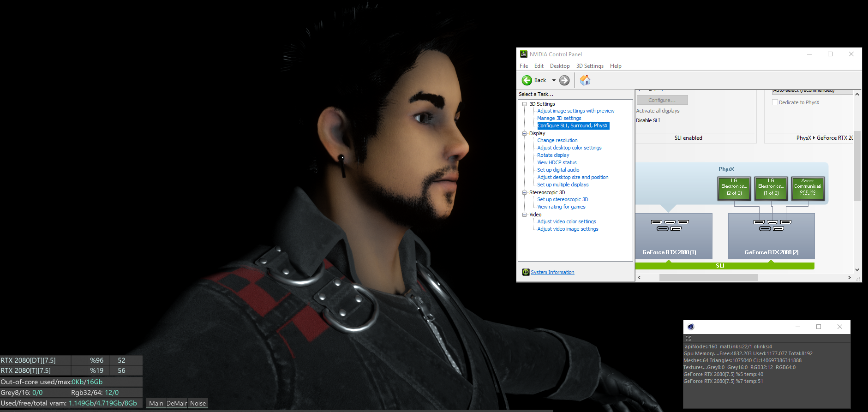Image resolution: width=868 pixels, height=412 pixels.
Task: Click the green SLI bar
Action: (724, 266)
